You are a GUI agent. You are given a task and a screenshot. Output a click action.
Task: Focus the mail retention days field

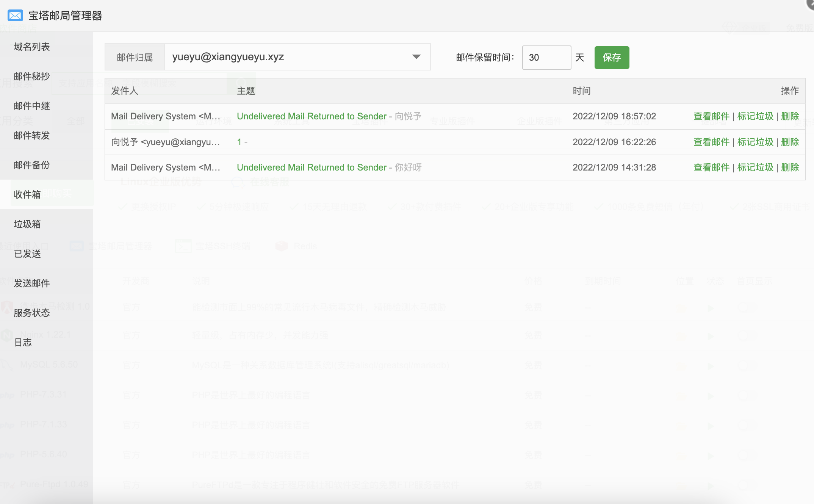coord(546,58)
